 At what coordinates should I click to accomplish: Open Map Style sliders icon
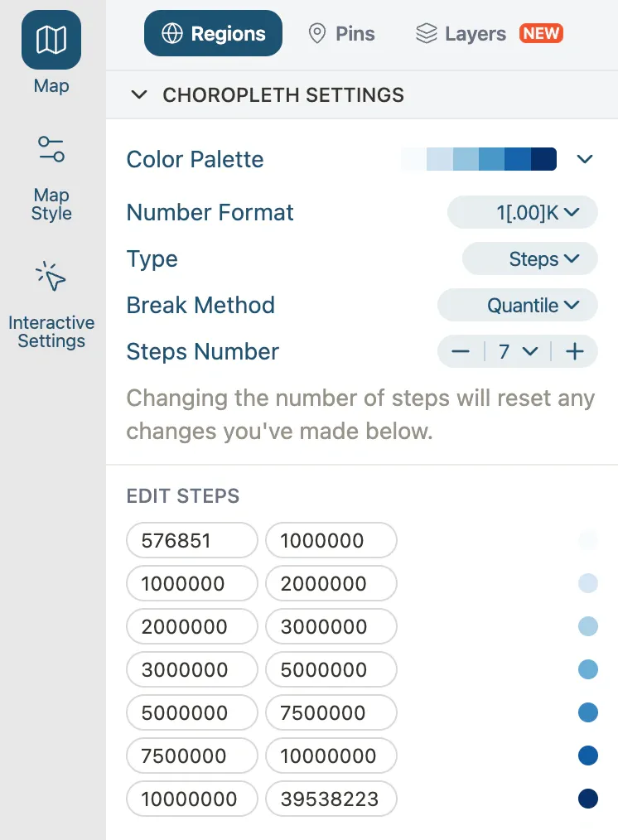pyautogui.click(x=51, y=150)
